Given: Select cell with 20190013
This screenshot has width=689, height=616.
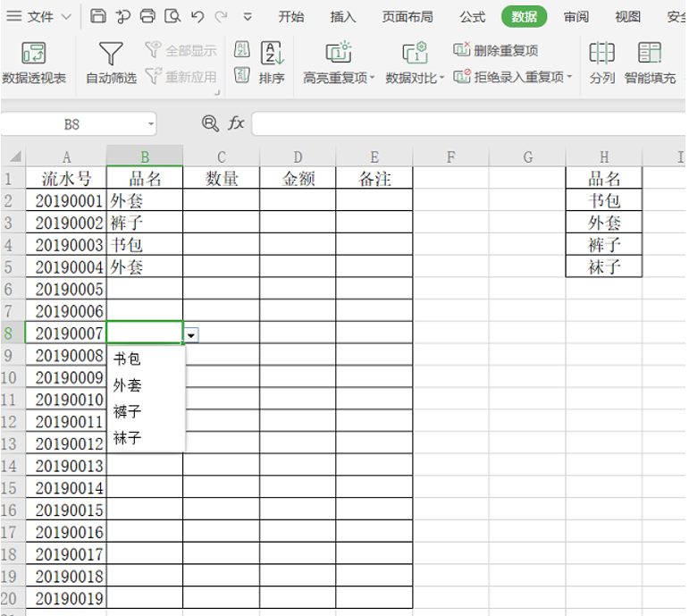Looking at the screenshot, I should (66, 466).
